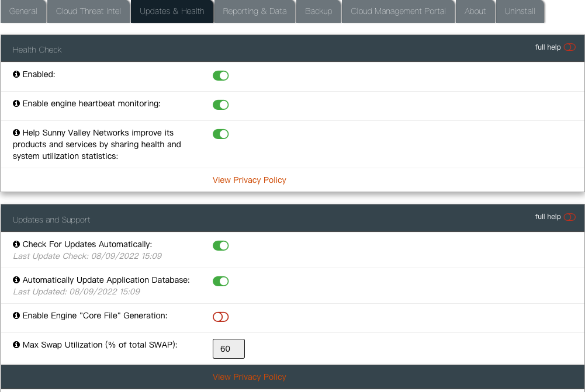Open the Reporting & Data tab
Screen dimensions: 585x392
pos(254,11)
